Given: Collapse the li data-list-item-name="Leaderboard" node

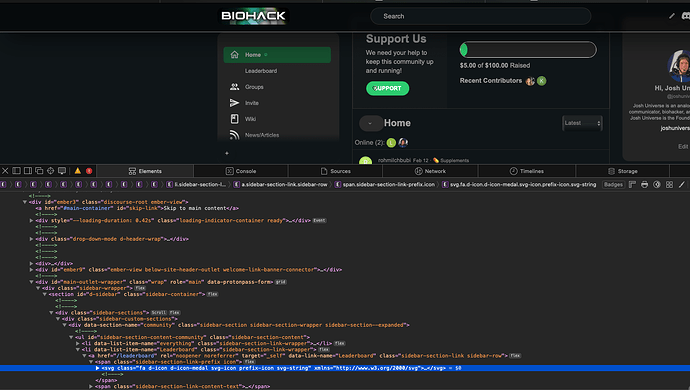Looking at the screenshot, I should [x=77, y=350].
